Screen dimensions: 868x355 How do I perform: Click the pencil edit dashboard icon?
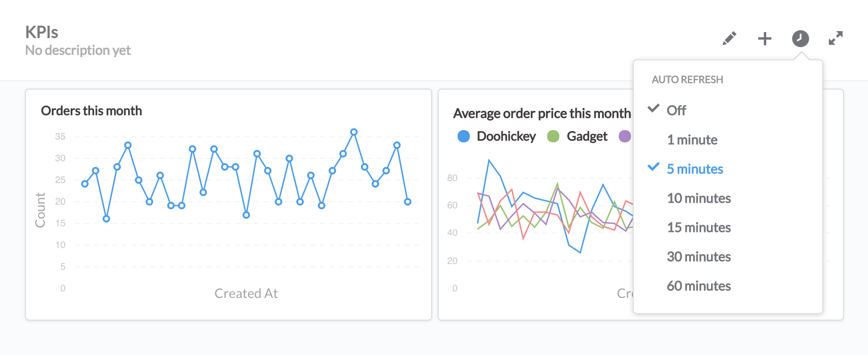[x=729, y=39]
